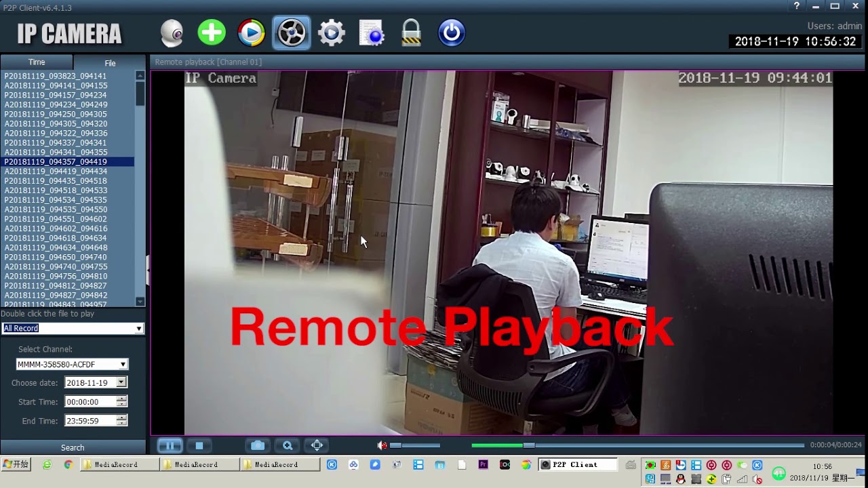
Task: Select file P20181119_093823_094141
Action: [x=68, y=76]
